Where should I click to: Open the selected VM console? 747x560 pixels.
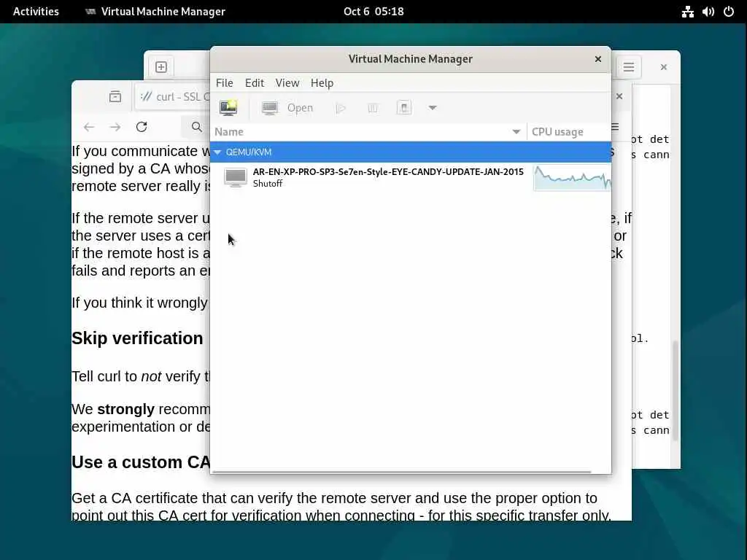coord(287,108)
